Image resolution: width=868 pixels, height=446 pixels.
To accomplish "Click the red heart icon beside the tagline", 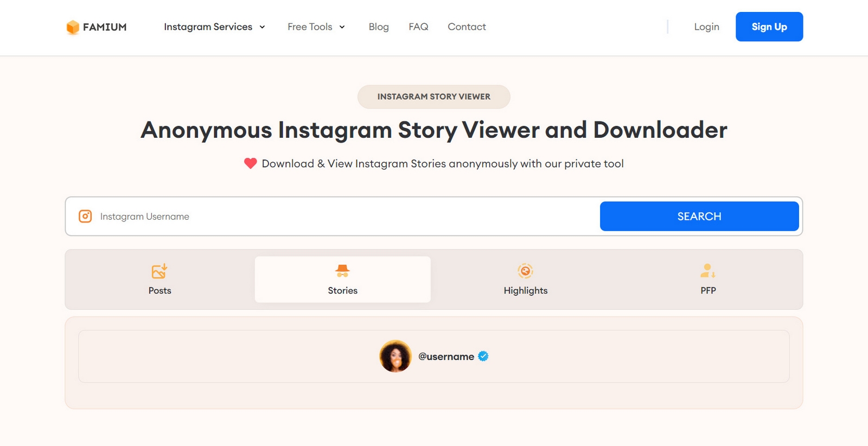I will pos(250,163).
